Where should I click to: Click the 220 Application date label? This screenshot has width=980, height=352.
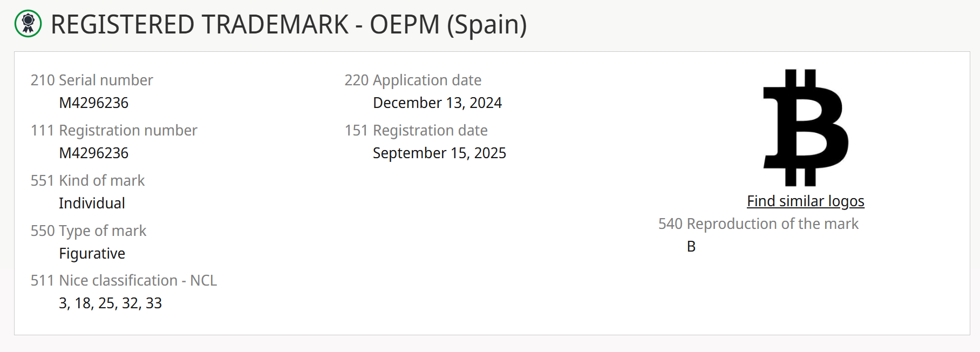click(413, 80)
